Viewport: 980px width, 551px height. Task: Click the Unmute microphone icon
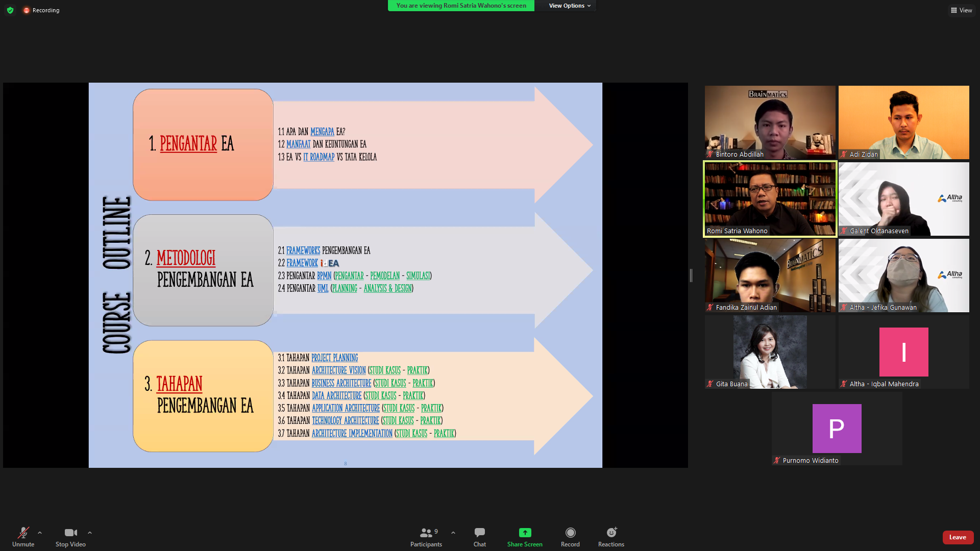coord(23,533)
